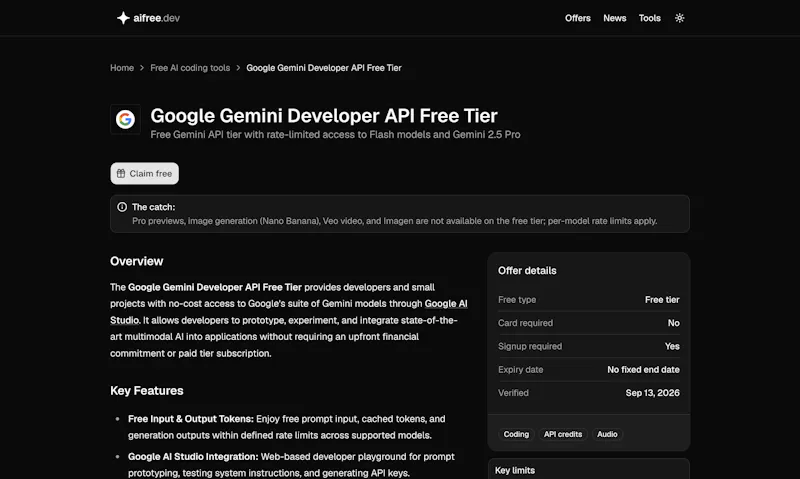Click the Claim free button
This screenshot has width=800, height=479.
coord(144,173)
